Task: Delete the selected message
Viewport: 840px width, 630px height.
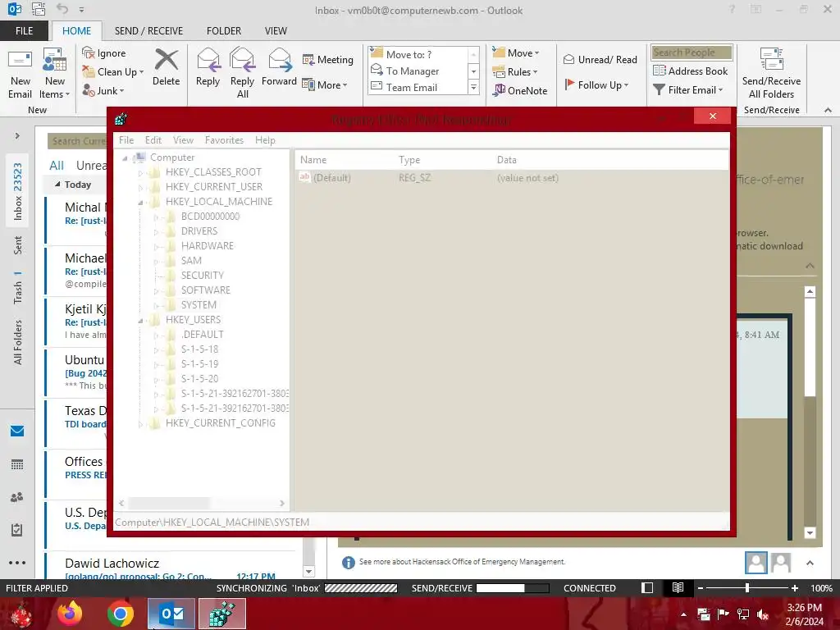Action: tap(166, 67)
